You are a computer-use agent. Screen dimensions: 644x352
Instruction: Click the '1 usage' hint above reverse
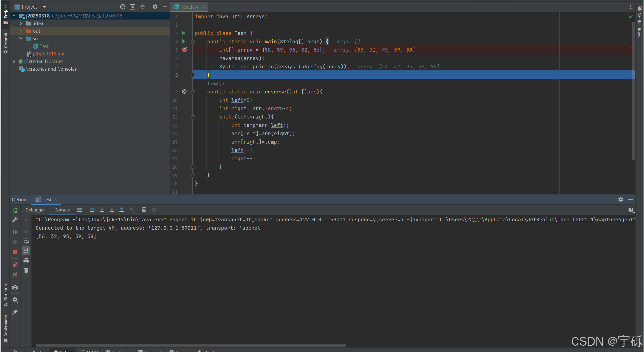pos(215,84)
